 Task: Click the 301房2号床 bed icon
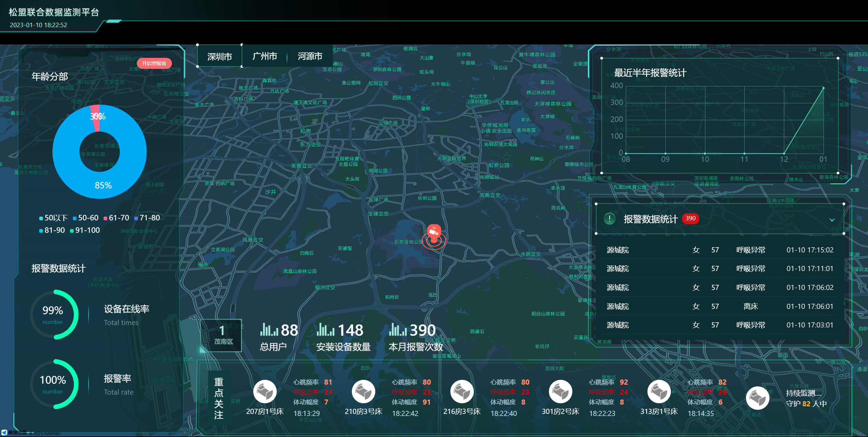coord(561,392)
